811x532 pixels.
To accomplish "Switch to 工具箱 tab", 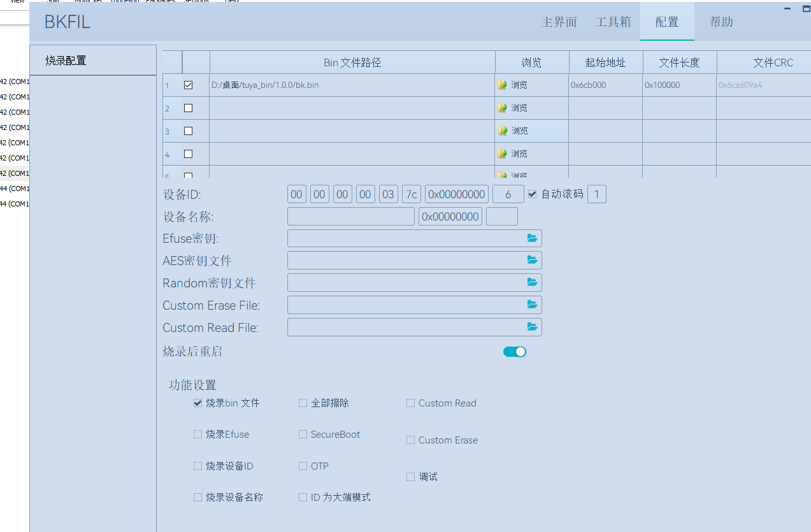I will click(613, 22).
